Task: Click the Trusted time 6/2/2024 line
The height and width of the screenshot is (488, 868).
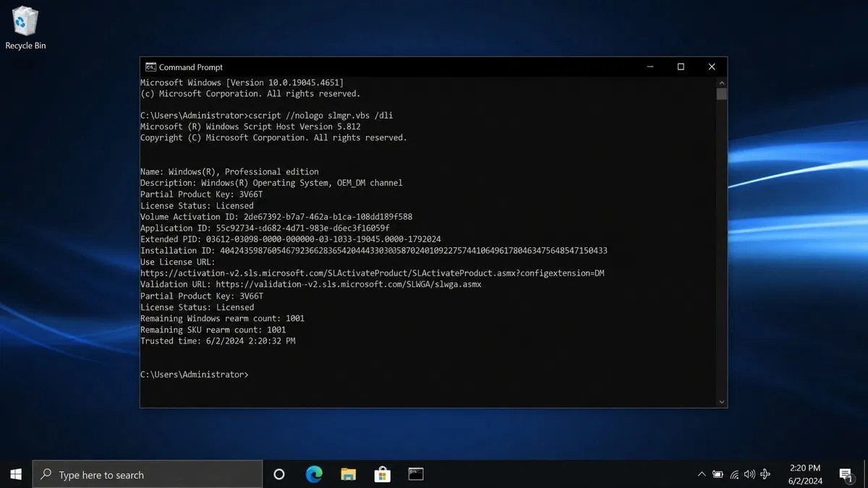Action: coord(218,341)
